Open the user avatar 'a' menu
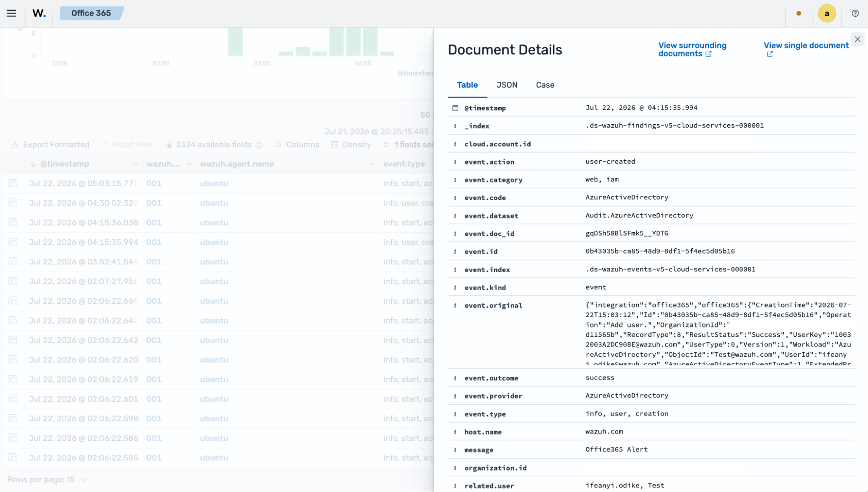 tap(827, 13)
